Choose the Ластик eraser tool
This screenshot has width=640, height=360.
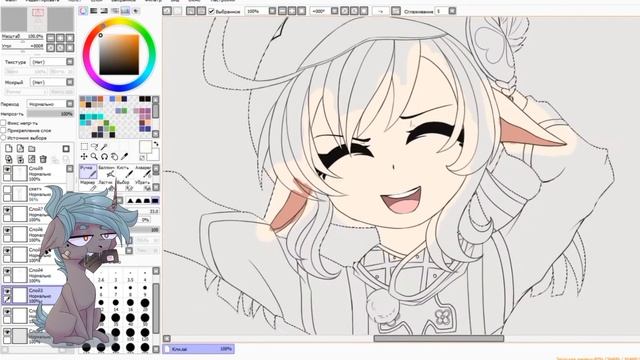(x=106, y=186)
